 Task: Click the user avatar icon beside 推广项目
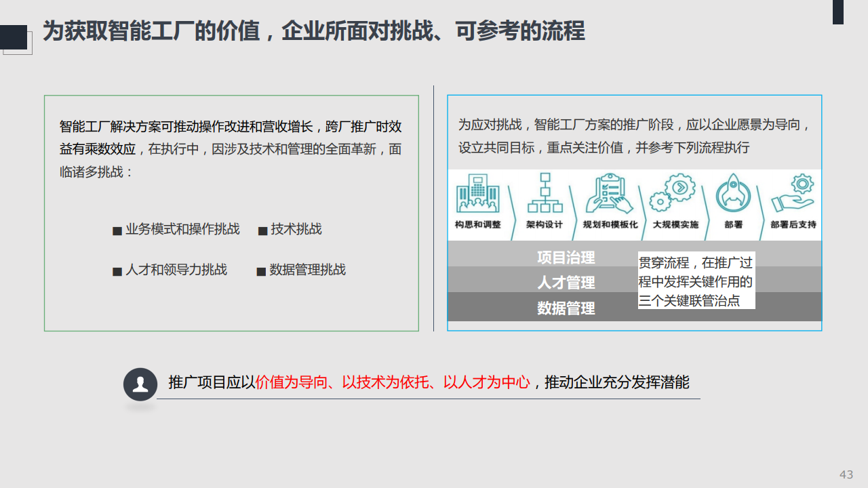coord(140,384)
